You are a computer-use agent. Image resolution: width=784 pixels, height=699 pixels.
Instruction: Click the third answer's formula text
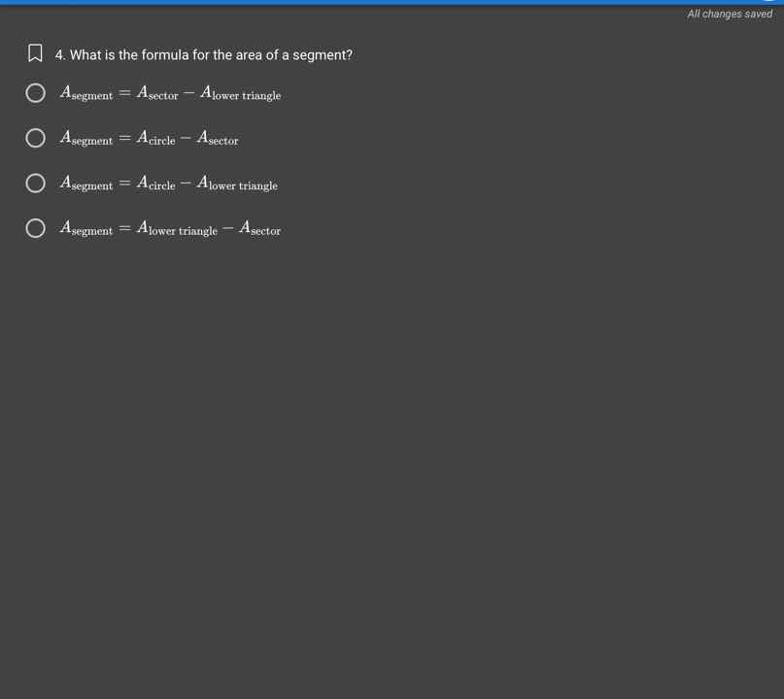point(168,183)
